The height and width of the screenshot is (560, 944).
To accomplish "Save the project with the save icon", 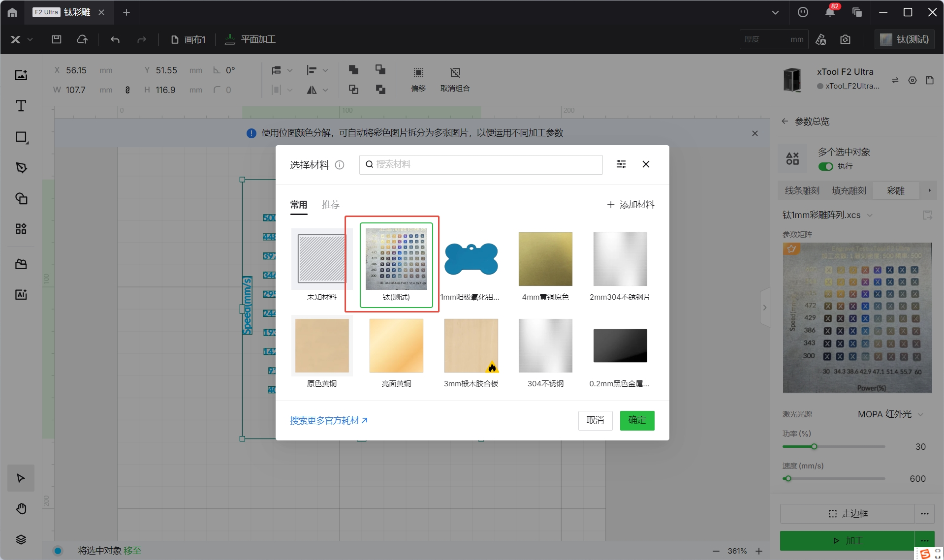I will click(57, 39).
